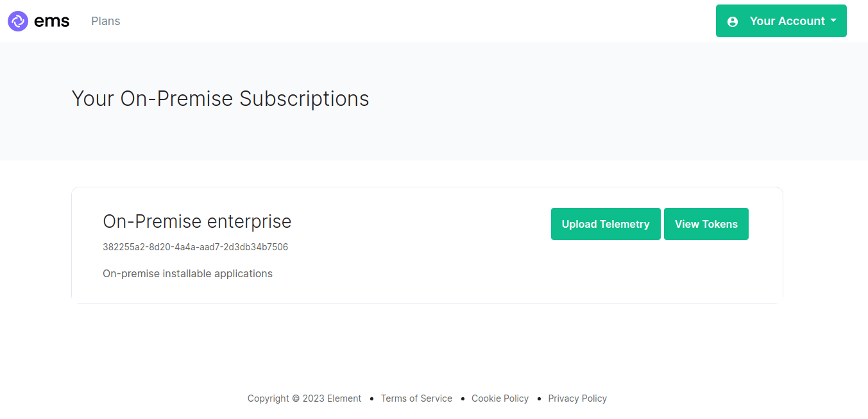The height and width of the screenshot is (419, 868).
Task: Open the Privacy Policy link
Action: (x=577, y=398)
